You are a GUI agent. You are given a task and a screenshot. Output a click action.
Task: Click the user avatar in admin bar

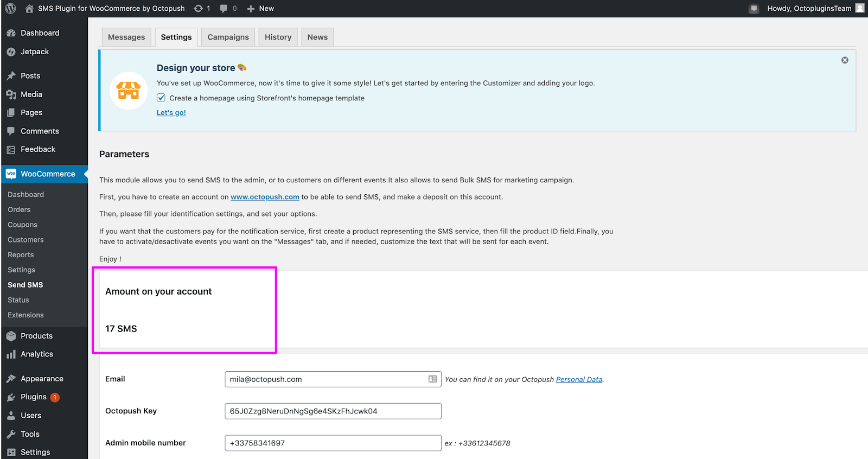pos(859,8)
